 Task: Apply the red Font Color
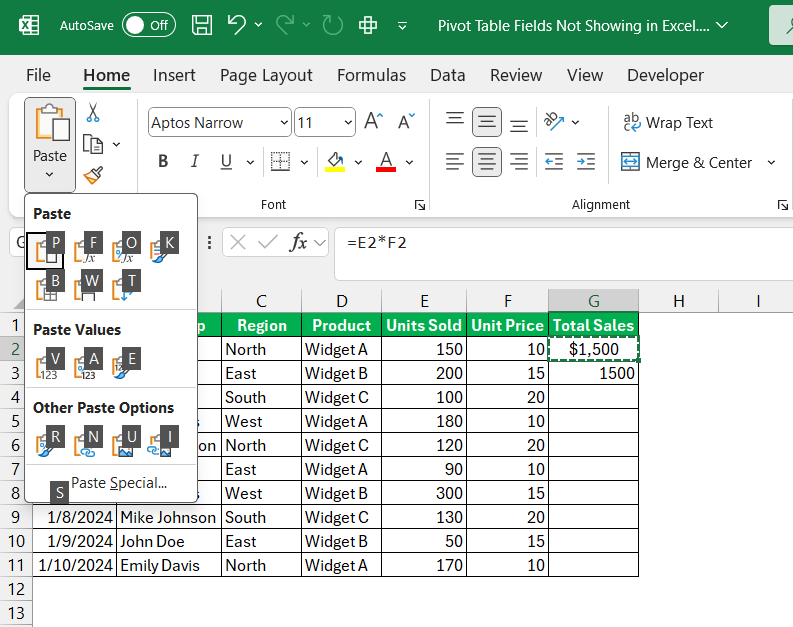pyautogui.click(x=386, y=162)
